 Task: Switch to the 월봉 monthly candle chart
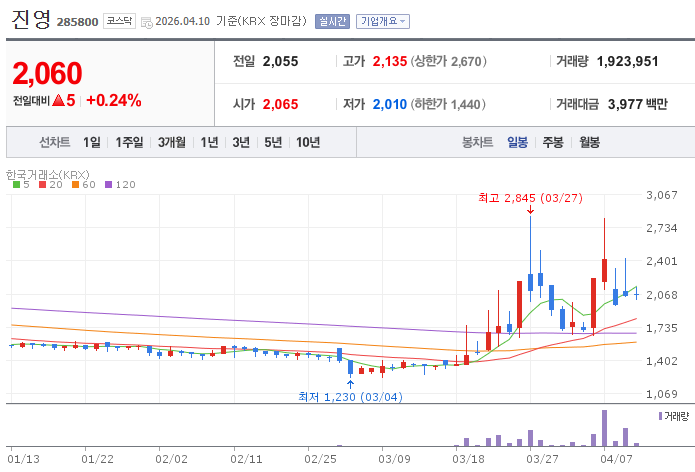[x=590, y=142]
